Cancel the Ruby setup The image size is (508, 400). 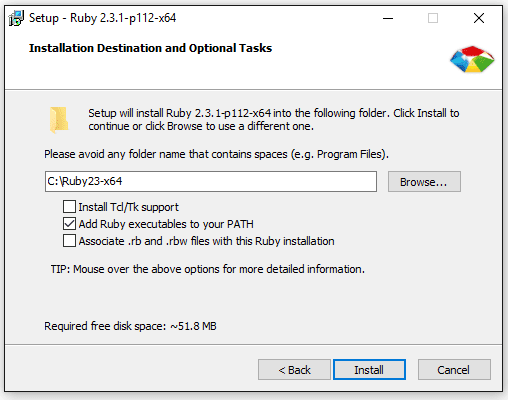click(454, 370)
